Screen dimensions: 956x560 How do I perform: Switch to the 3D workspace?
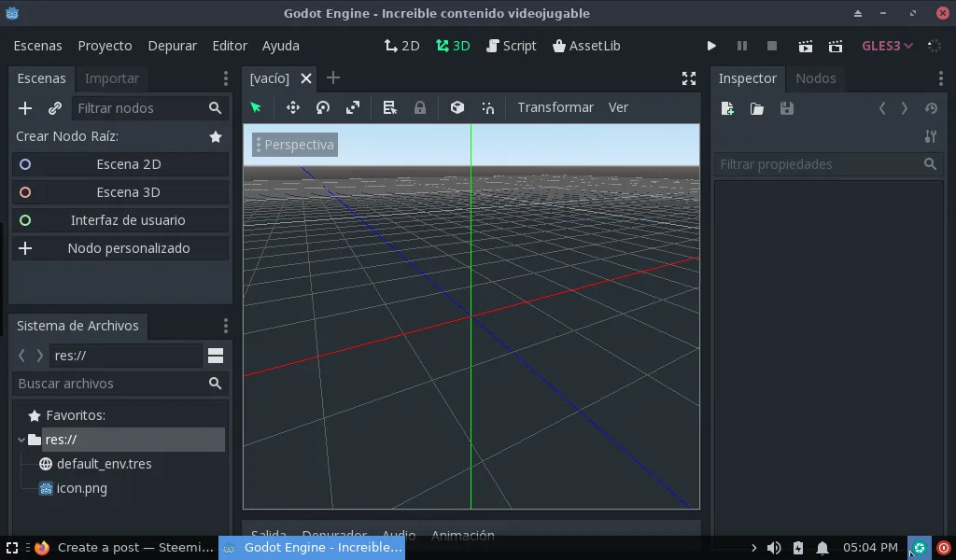[x=453, y=46]
